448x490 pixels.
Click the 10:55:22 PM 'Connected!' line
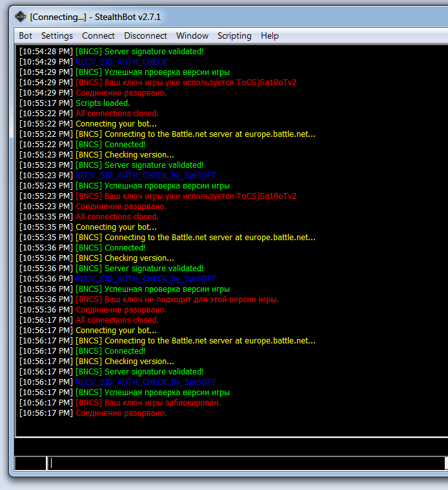[x=82, y=145]
